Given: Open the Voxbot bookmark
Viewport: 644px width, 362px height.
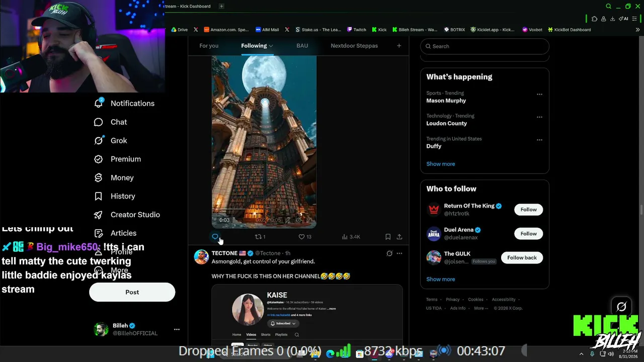Looking at the screenshot, I should (532, 30).
